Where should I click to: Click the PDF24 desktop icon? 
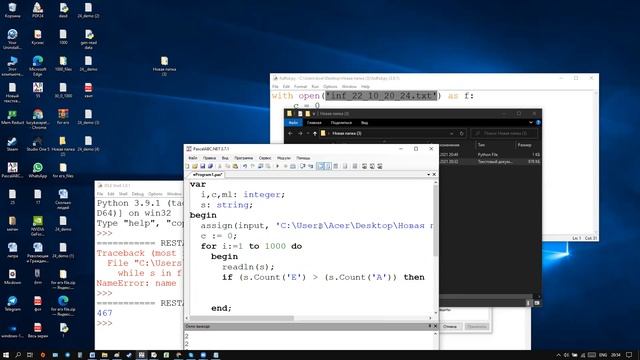pyautogui.click(x=38, y=10)
